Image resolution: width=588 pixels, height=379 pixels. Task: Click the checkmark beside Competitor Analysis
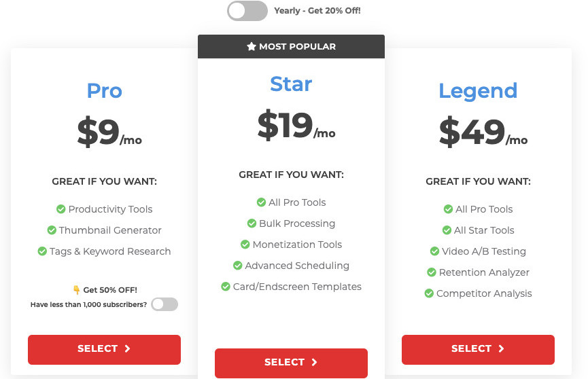pyautogui.click(x=429, y=293)
